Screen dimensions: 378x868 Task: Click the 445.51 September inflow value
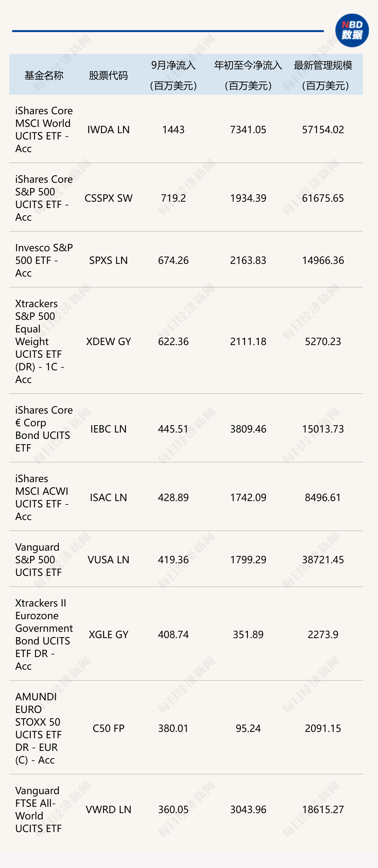[173, 429]
